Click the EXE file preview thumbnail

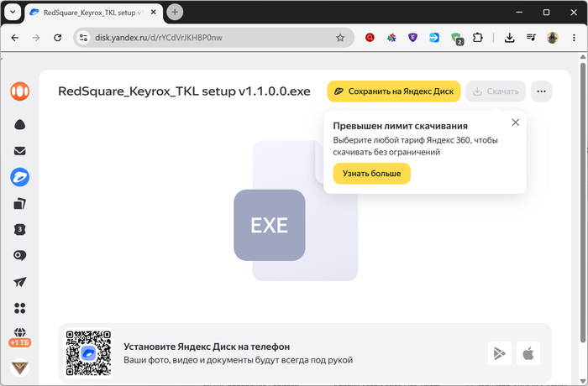pyautogui.click(x=296, y=211)
